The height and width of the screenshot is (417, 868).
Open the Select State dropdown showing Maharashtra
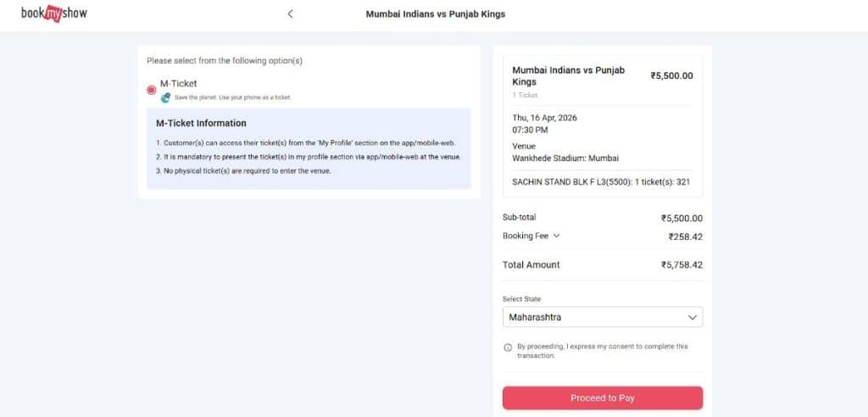coord(602,318)
